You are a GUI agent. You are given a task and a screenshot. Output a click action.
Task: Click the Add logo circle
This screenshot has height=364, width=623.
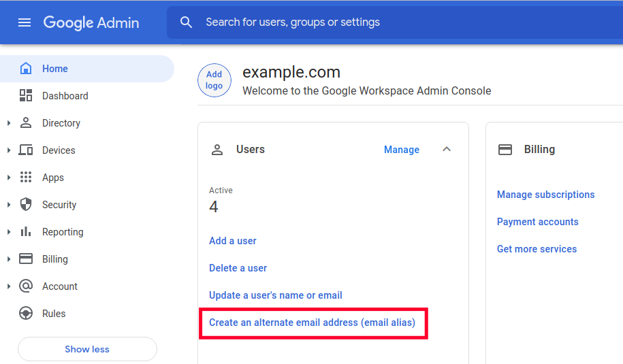[214, 80]
